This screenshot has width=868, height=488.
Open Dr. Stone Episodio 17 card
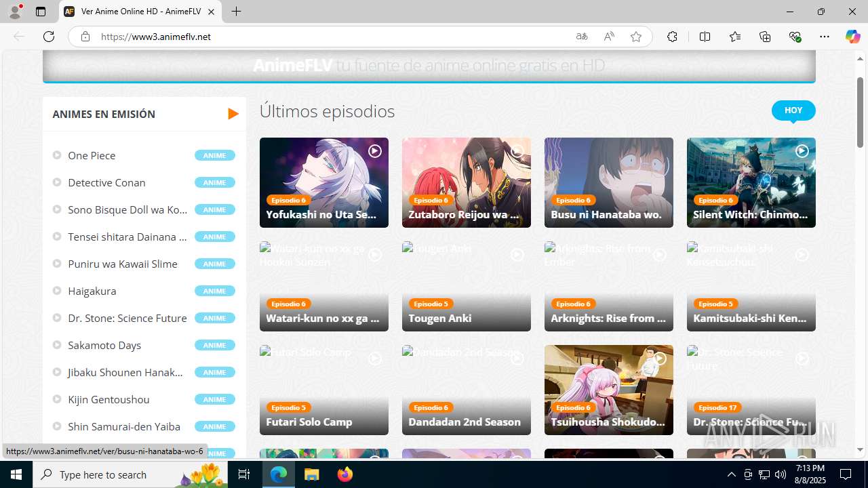click(751, 390)
